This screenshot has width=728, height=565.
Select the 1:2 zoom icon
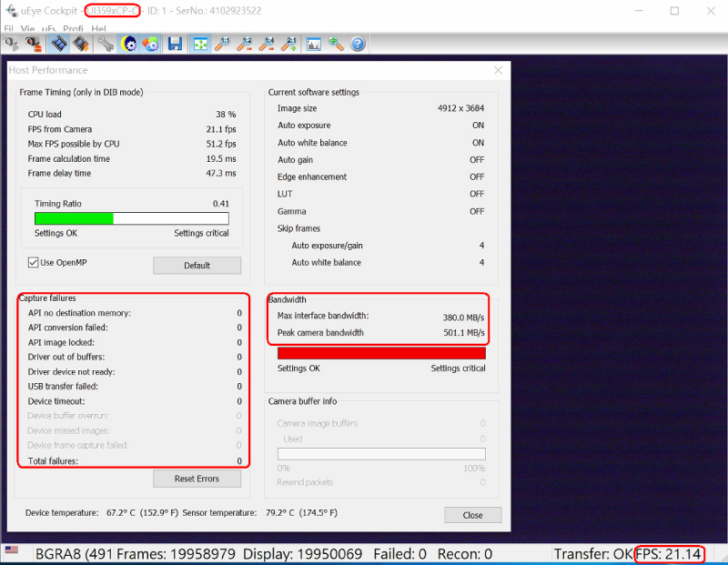(x=245, y=44)
